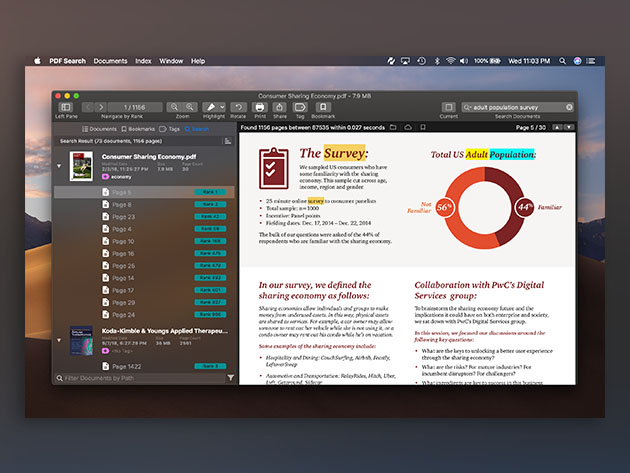The width and height of the screenshot is (630, 473).
Task: Print the document with Print icon
Action: click(x=260, y=107)
